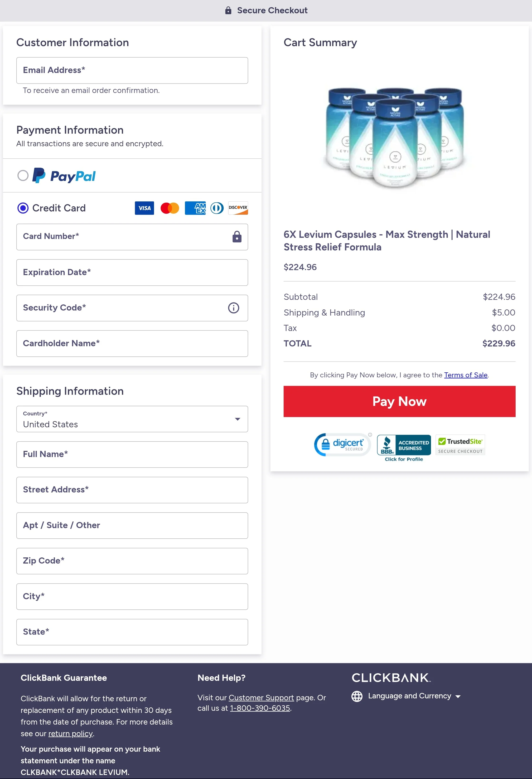Click the Email Address input field
The height and width of the screenshot is (779, 532).
tap(132, 70)
